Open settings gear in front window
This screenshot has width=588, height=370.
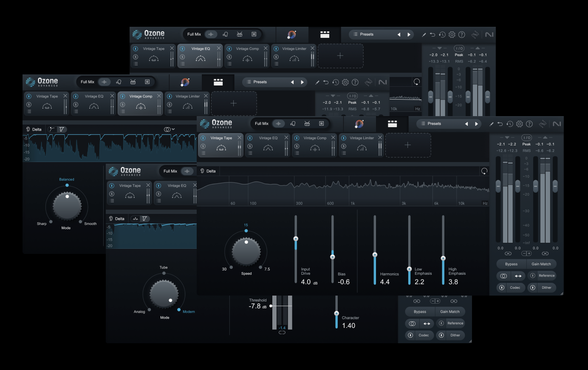tap(520, 124)
